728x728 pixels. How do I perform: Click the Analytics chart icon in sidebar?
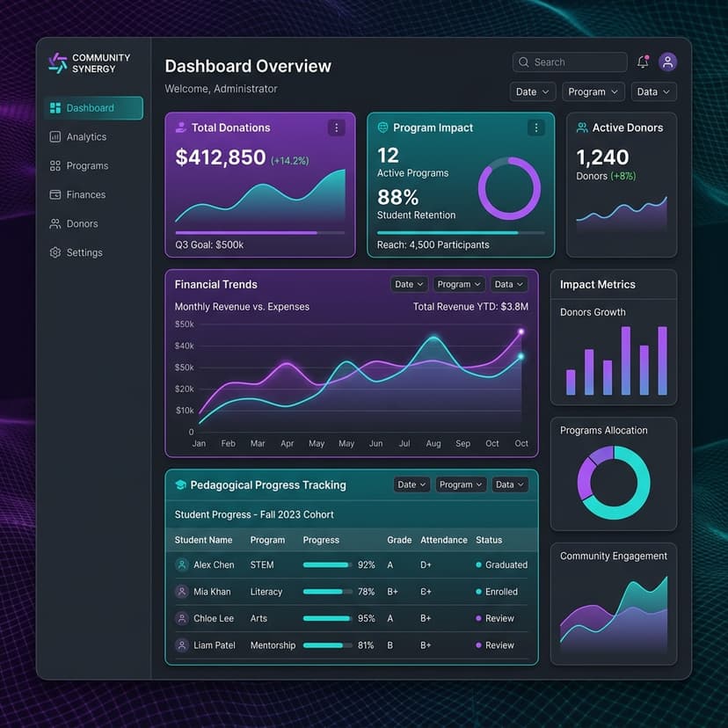point(55,137)
